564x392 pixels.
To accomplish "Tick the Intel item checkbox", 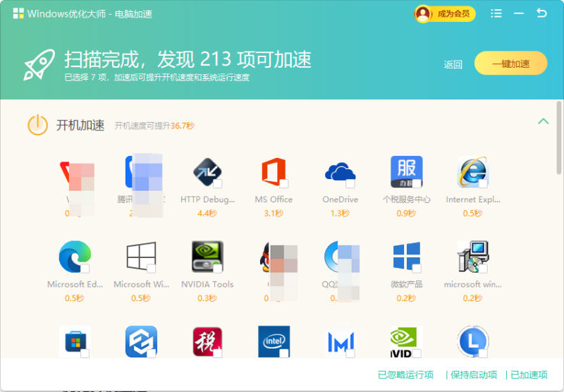I will [x=284, y=353].
